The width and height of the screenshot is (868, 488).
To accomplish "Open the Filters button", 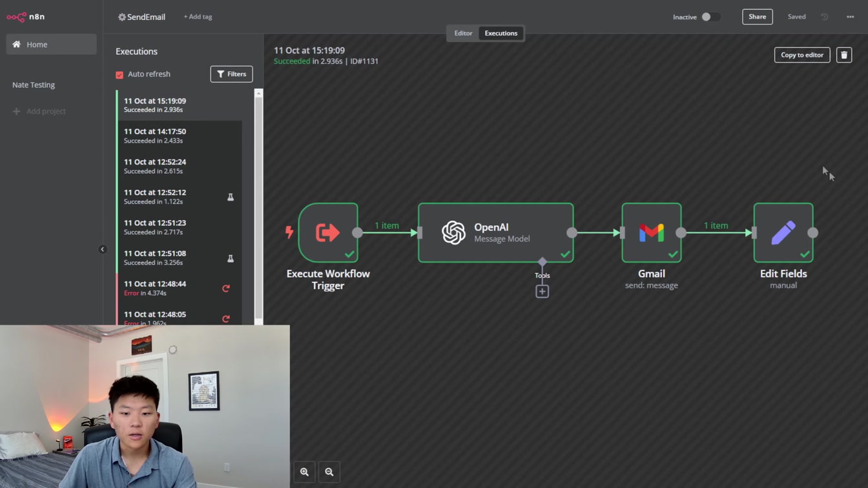I will pyautogui.click(x=231, y=74).
